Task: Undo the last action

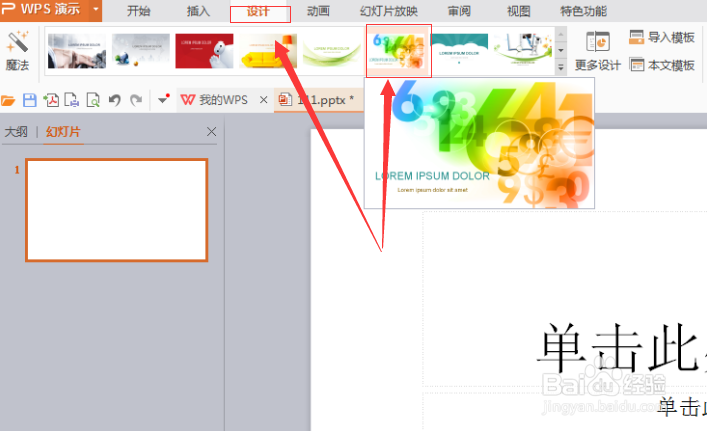Action: tap(115, 100)
